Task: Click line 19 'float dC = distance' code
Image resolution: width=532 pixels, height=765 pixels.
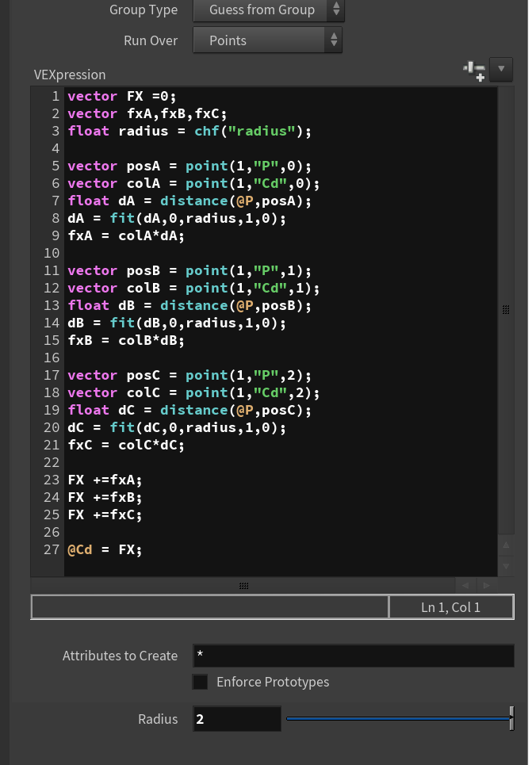Action: click(x=189, y=410)
